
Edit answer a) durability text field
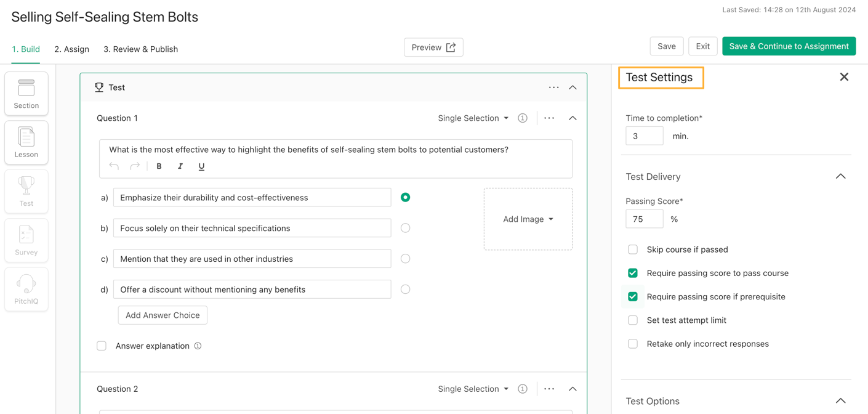click(x=252, y=198)
